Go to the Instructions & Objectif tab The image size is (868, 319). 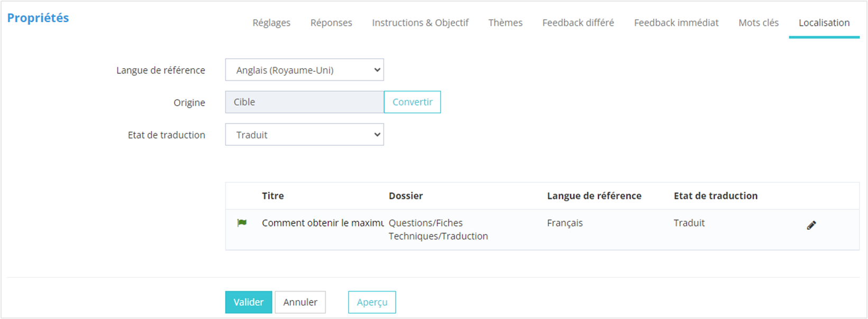click(x=420, y=23)
